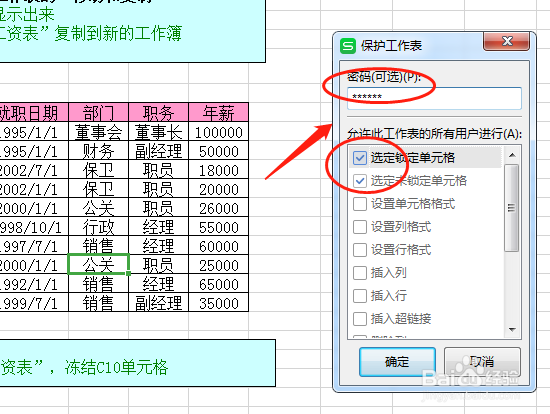Select the 1997/7/1 date cell
The height and width of the screenshot is (414, 550).
pyautogui.click(x=34, y=245)
